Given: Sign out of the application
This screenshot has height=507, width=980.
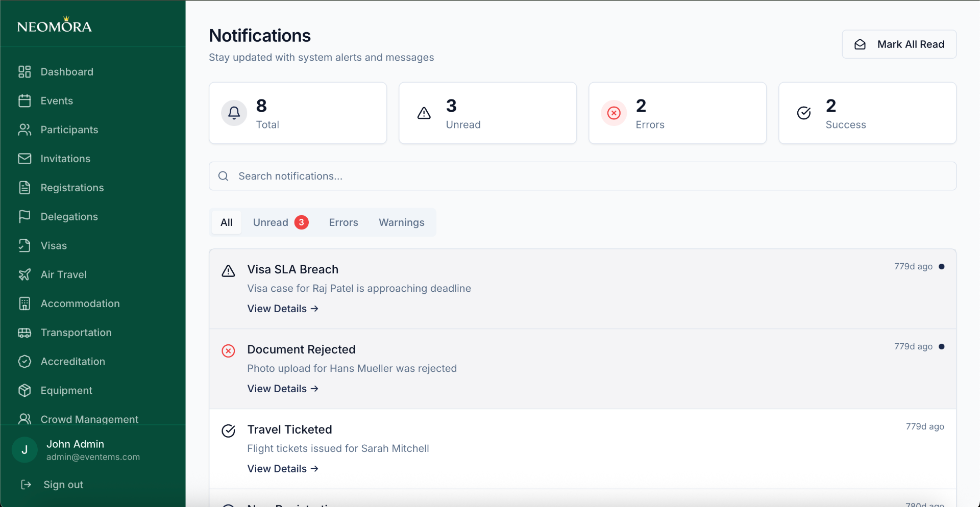Looking at the screenshot, I should 63,485.
